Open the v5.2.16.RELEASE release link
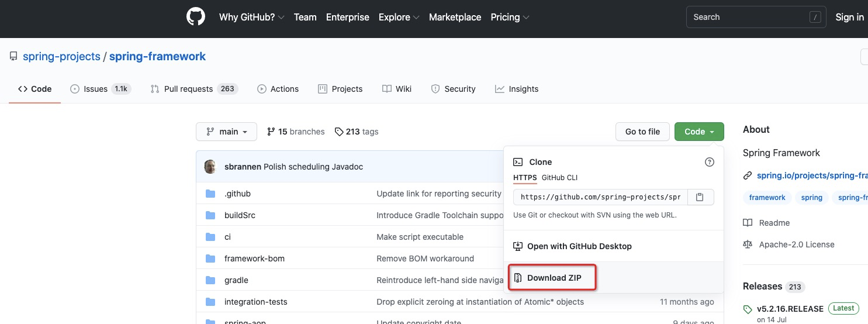The image size is (868, 324). [x=790, y=309]
